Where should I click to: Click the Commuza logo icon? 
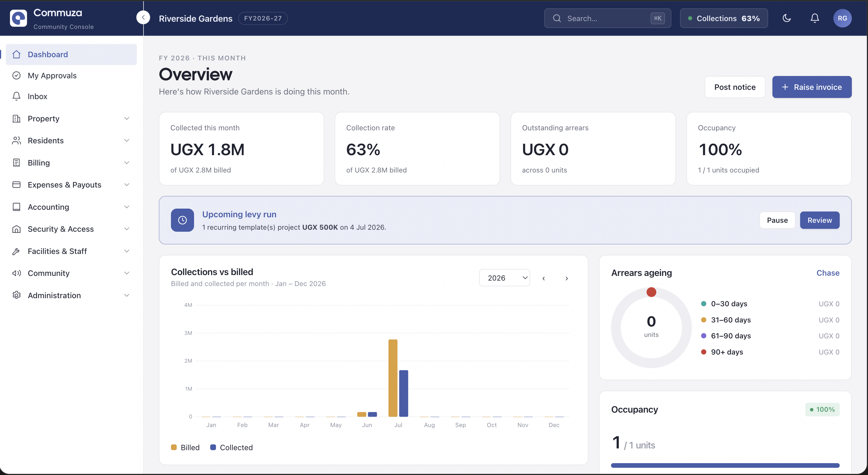tap(18, 18)
